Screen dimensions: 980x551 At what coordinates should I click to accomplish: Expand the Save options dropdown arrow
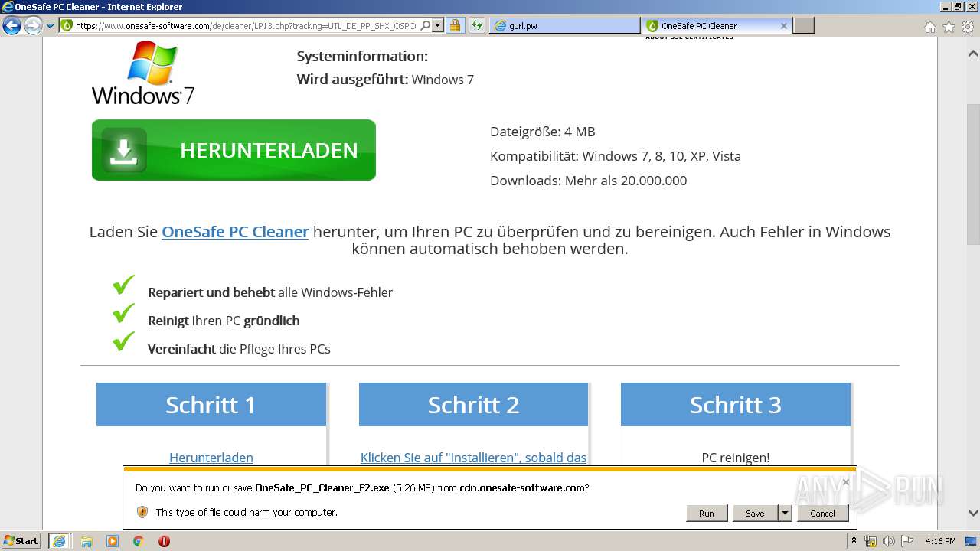click(x=785, y=513)
